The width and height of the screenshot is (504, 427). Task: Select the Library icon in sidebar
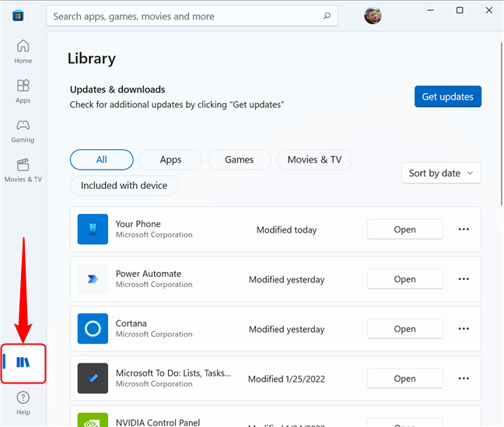click(23, 362)
